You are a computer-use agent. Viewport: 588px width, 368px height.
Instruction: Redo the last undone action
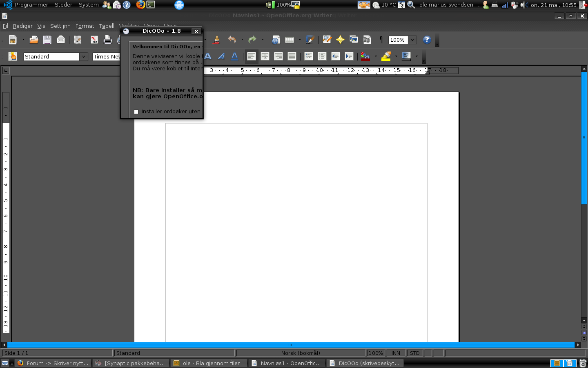click(252, 40)
